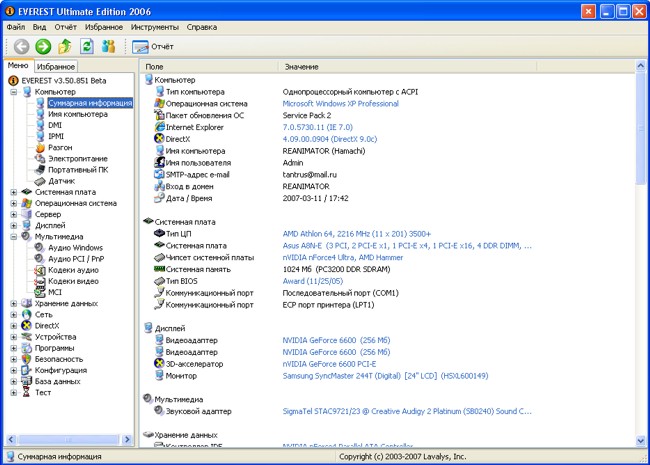Open the Справка menu
650x465 pixels.
point(201,27)
